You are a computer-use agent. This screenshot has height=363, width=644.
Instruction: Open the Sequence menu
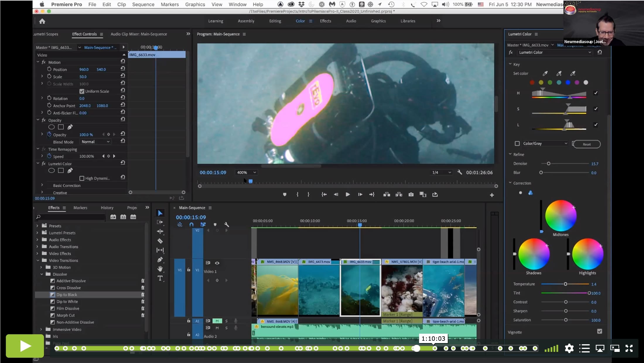[143, 4]
